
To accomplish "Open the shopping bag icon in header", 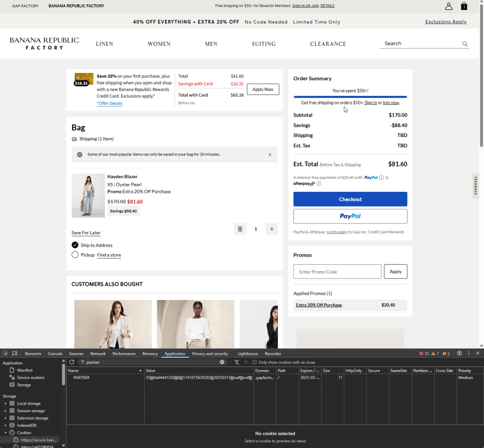I will click(464, 6).
